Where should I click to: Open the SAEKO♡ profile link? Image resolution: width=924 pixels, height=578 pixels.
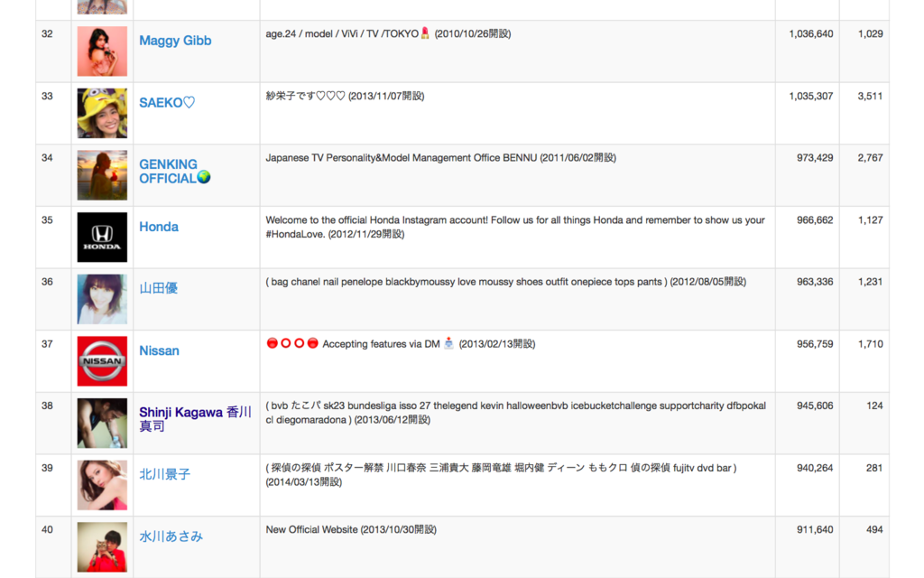[167, 103]
